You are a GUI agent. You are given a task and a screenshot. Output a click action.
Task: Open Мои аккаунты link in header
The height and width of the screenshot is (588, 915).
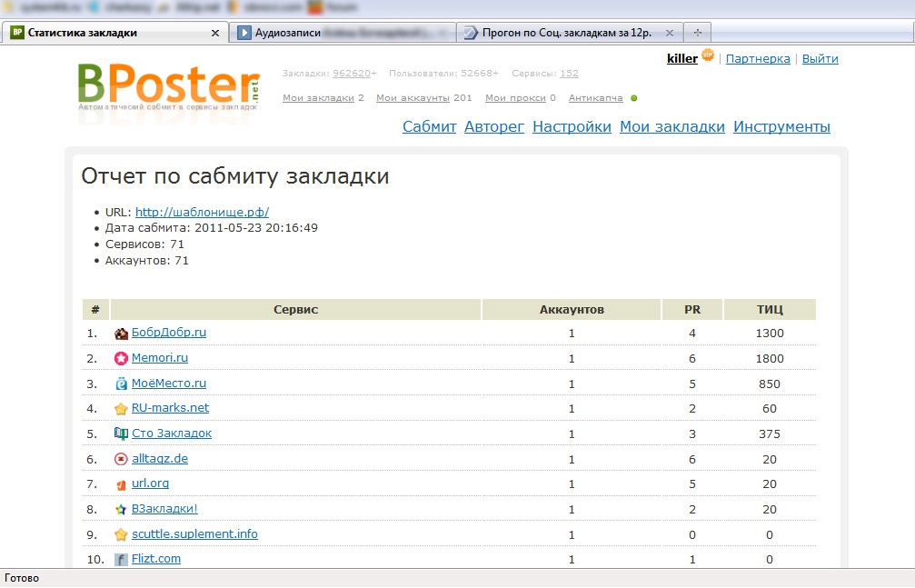(413, 97)
